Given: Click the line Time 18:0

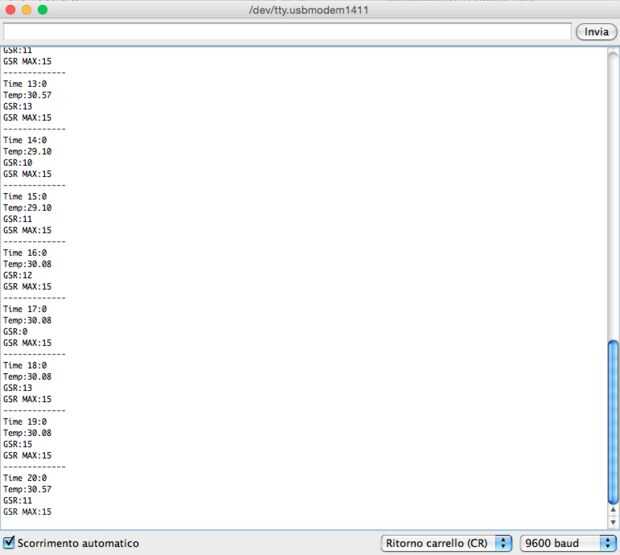Looking at the screenshot, I should coord(25,366).
